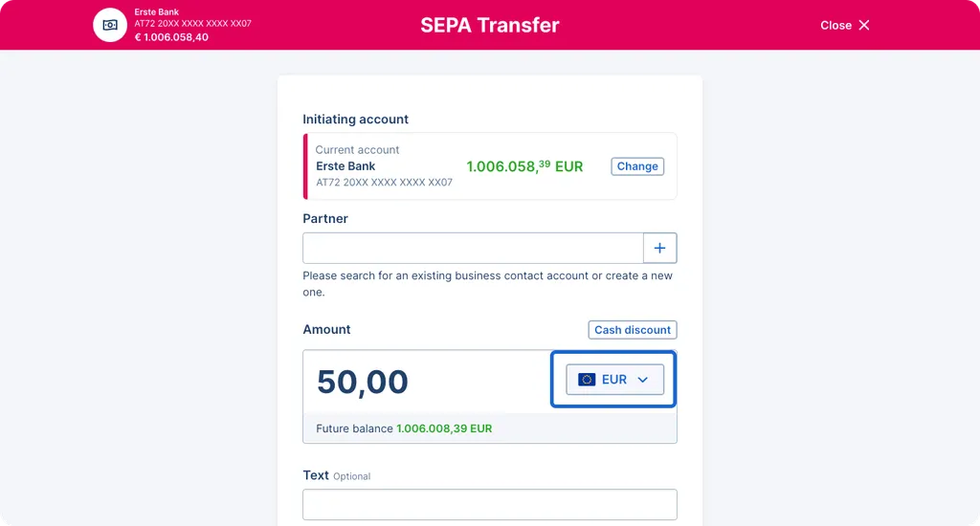Image resolution: width=980 pixels, height=526 pixels.
Task: Expand the EUR currency chevron
Action: (x=642, y=380)
